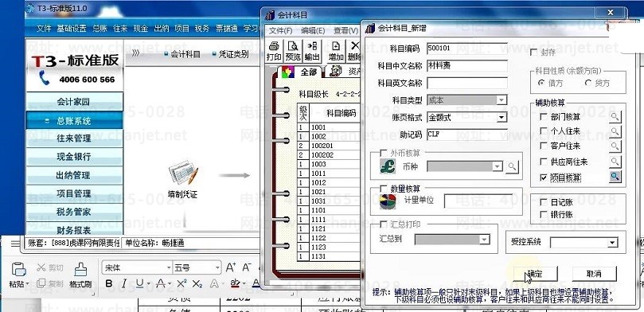Expand the 账页格式 dropdown
The image size is (644, 312).
click(502, 118)
